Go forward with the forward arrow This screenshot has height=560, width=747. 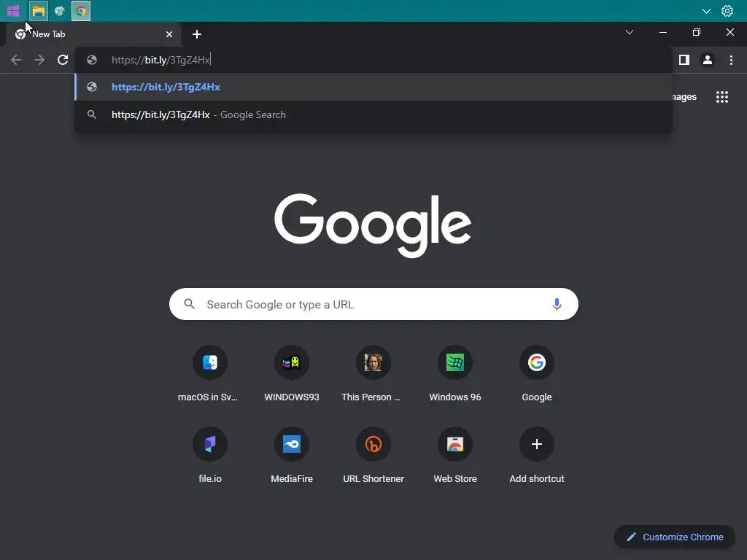point(39,60)
